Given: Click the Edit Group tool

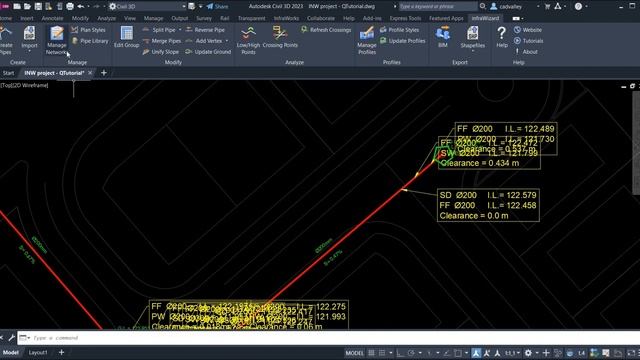Looking at the screenshot, I should tap(127, 38).
